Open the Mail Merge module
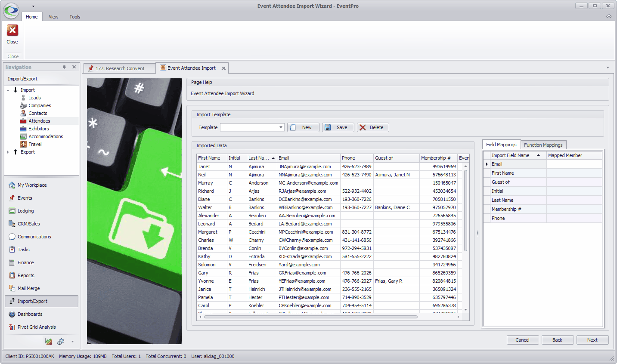Viewport: 617px width, 364px height. click(41, 288)
